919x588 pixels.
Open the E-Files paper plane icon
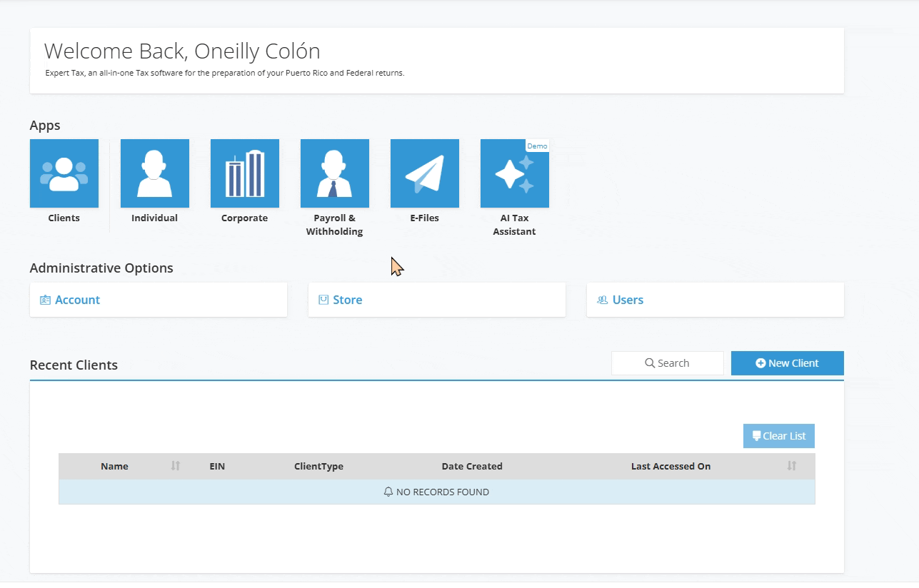click(x=425, y=173)
